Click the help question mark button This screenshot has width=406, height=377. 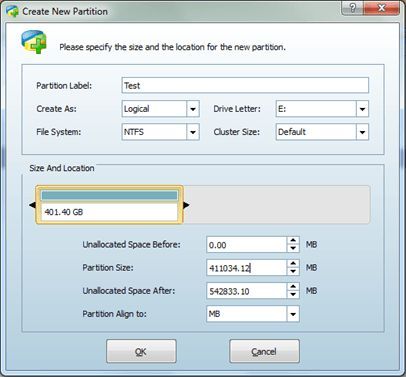tap(353, 8)
